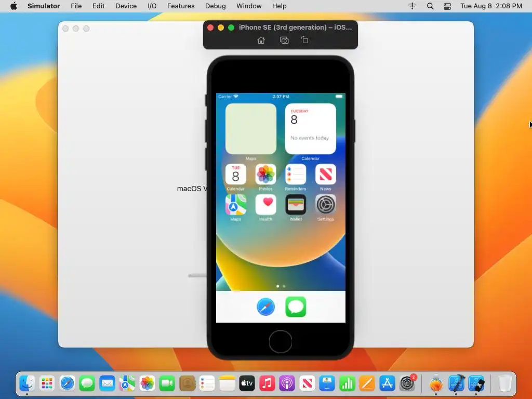This screenshot has height=399, width=532.
Task: Open Numbers from the macOS Dock
Action: [347, 384]
